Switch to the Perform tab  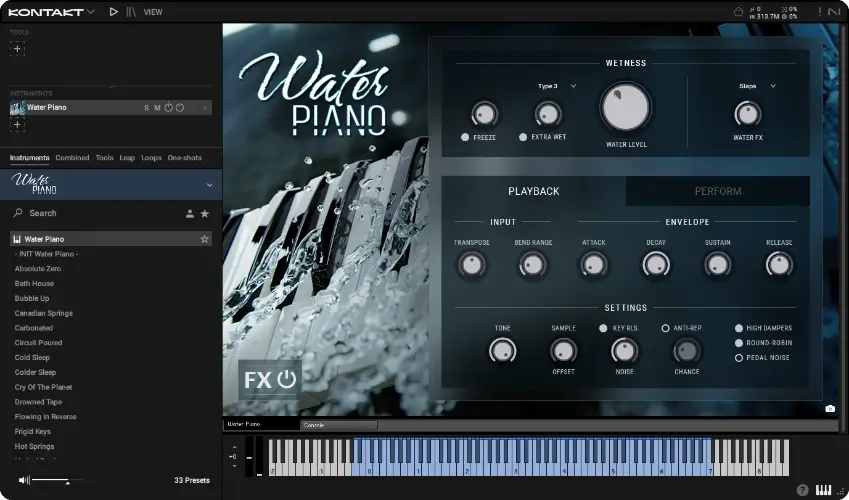[717, 191]
